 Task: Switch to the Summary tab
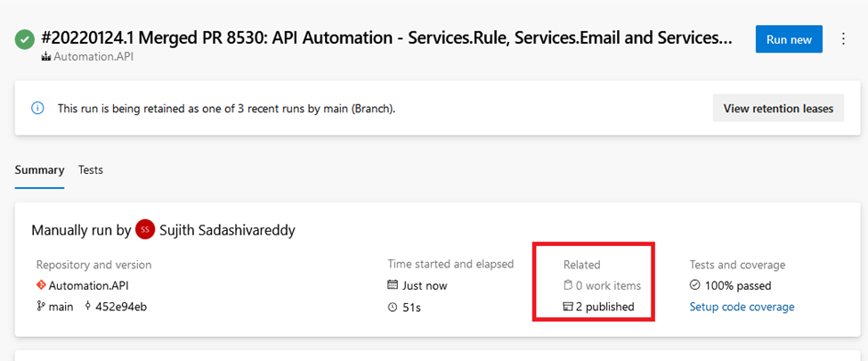[x=39, y=169]
